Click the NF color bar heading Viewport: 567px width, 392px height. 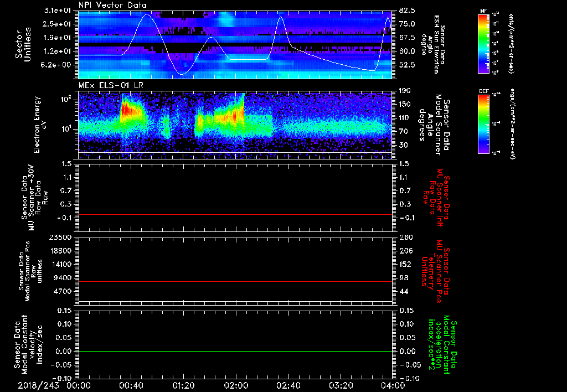pos(484,11)
